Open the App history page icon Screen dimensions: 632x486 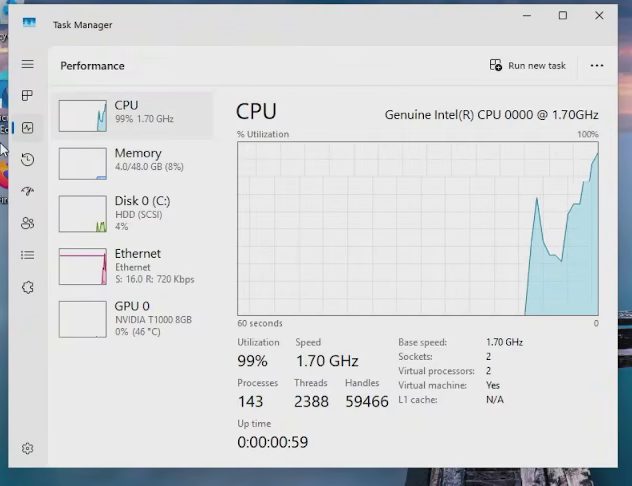tap(27, 160)
